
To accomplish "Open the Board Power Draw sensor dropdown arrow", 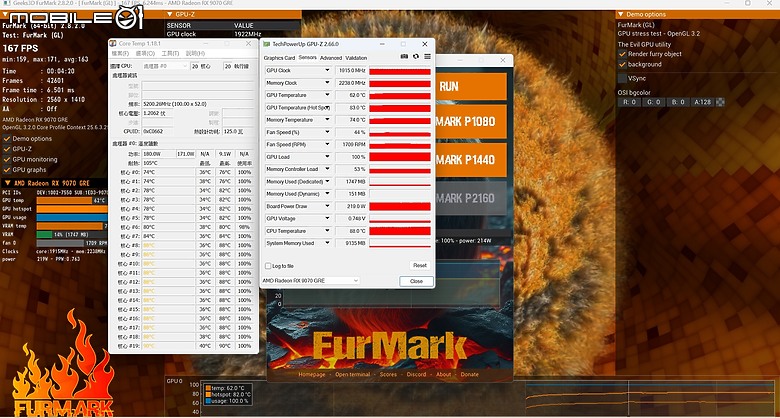I will point(327,207).
